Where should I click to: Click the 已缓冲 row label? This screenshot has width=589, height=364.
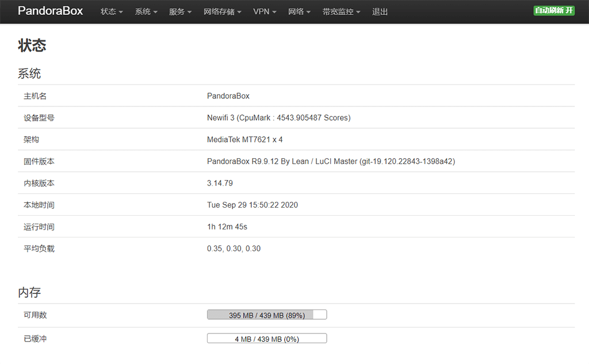35,339
